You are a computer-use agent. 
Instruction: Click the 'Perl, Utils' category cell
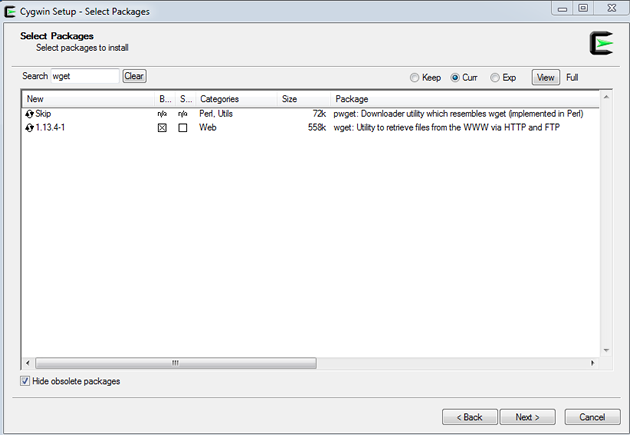216,114
